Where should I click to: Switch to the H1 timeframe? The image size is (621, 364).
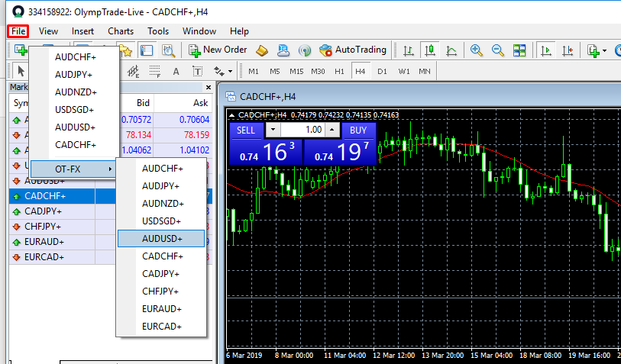[x=339, y=71]
